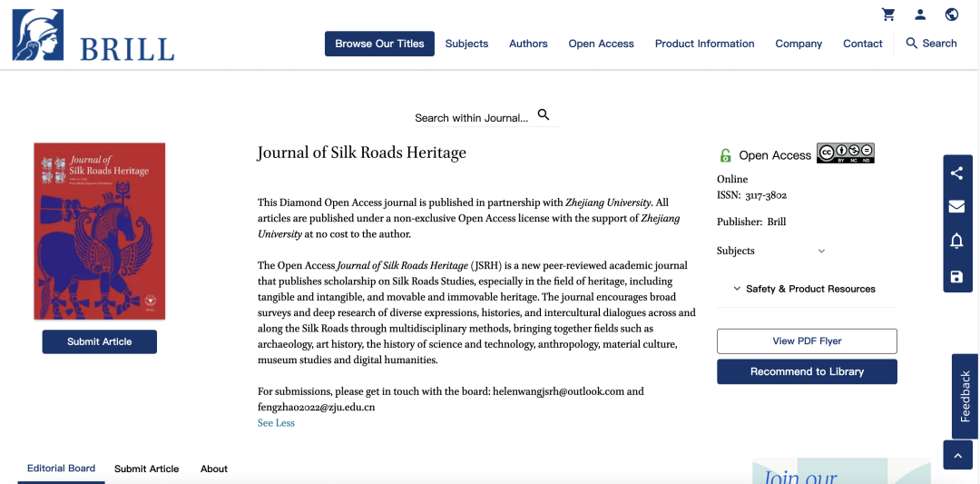Viewport: 980px width, 484px height.
Task: Click the Open Access label text
Action: [775, 155]
